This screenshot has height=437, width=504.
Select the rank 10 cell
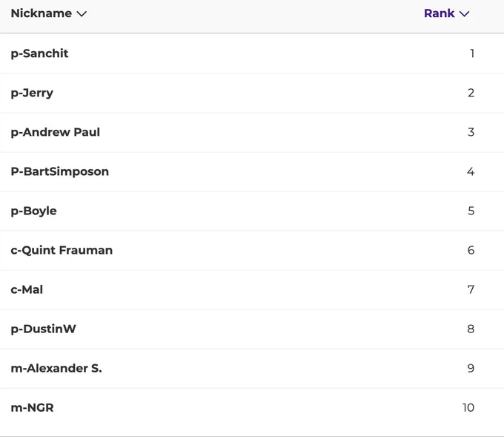[x=468, y=408]
